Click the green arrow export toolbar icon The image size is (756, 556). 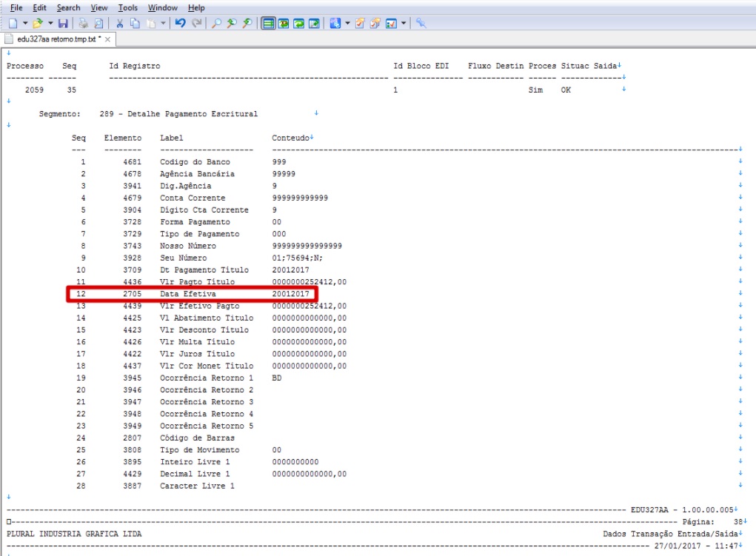click(315, 23)
